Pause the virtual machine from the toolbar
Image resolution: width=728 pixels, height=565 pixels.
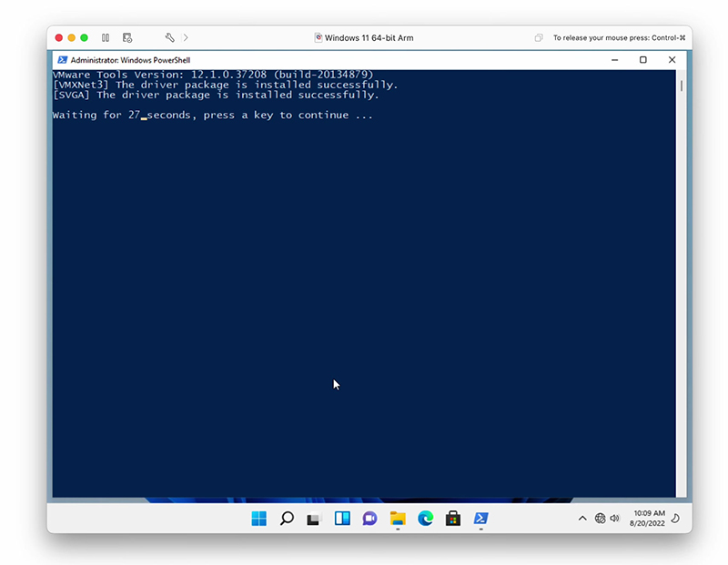[106, 37]
